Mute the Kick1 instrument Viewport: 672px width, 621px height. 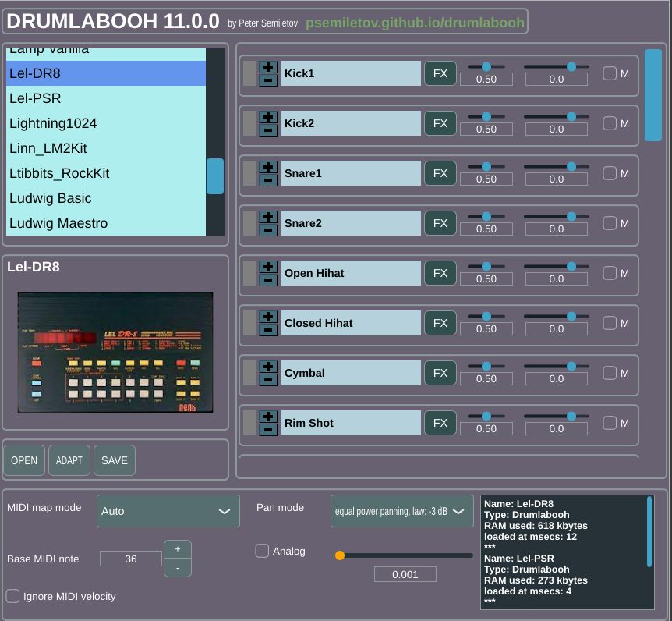pyautogui.click(x=610, y=73)
